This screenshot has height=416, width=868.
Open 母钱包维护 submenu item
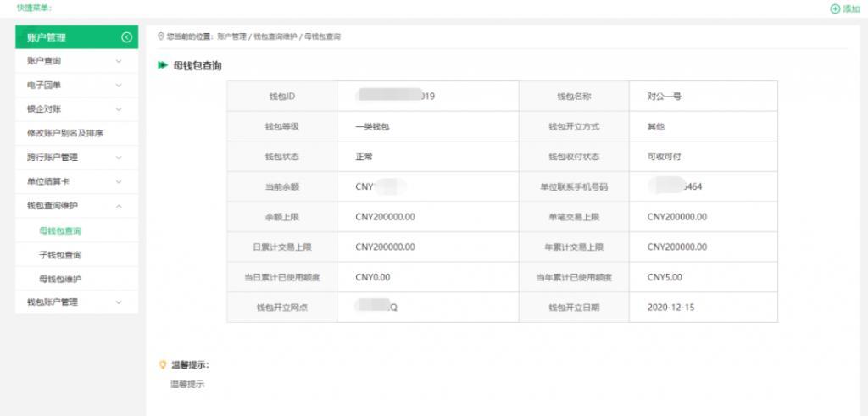tap(60, 279)
